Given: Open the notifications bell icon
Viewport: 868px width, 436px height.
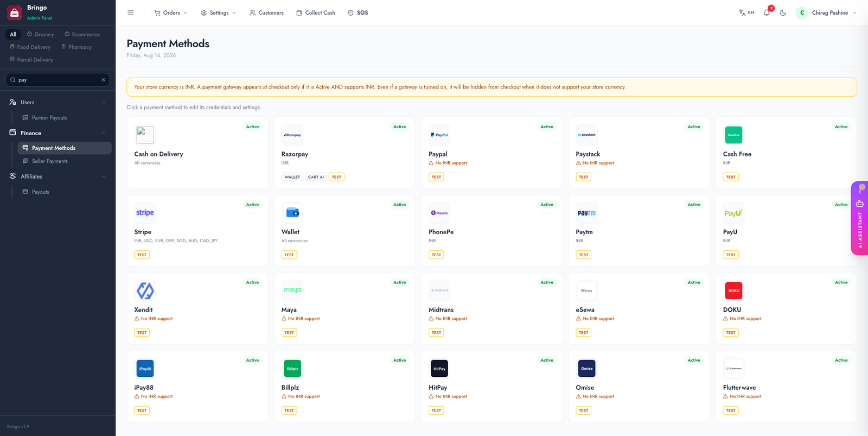Looking at the screenshot, I should pyautogui.click(x=767, y=12).
